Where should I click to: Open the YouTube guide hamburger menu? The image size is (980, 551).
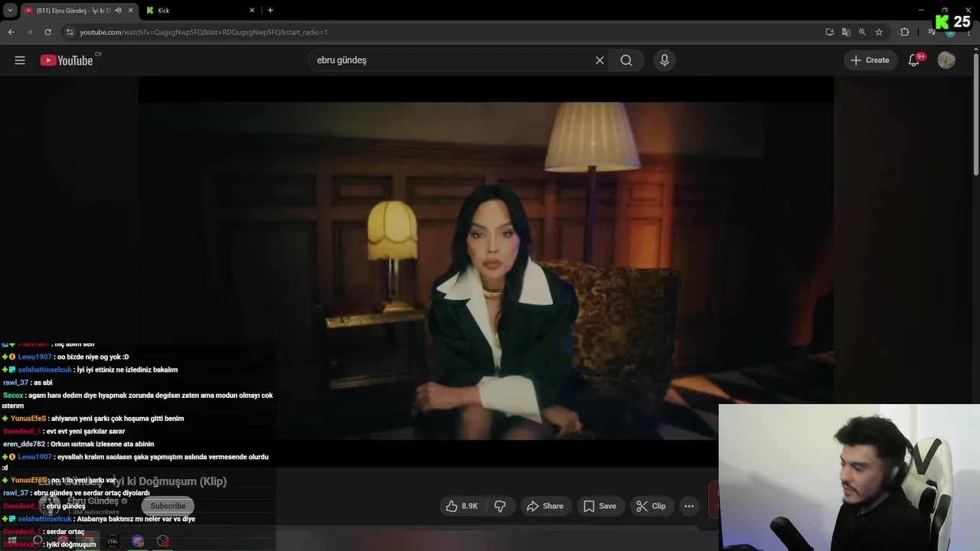coord(20,60)
